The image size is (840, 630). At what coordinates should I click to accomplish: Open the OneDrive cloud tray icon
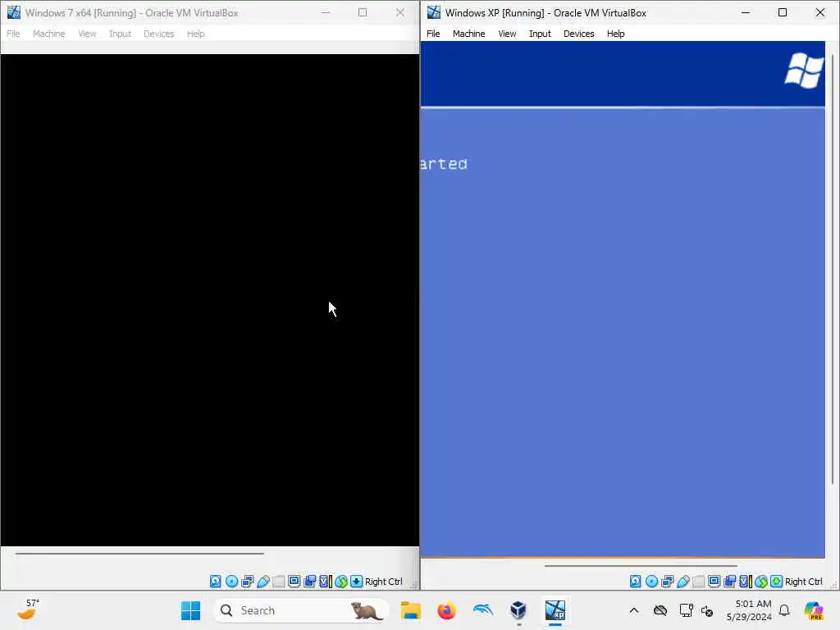[x=660, y=610]
